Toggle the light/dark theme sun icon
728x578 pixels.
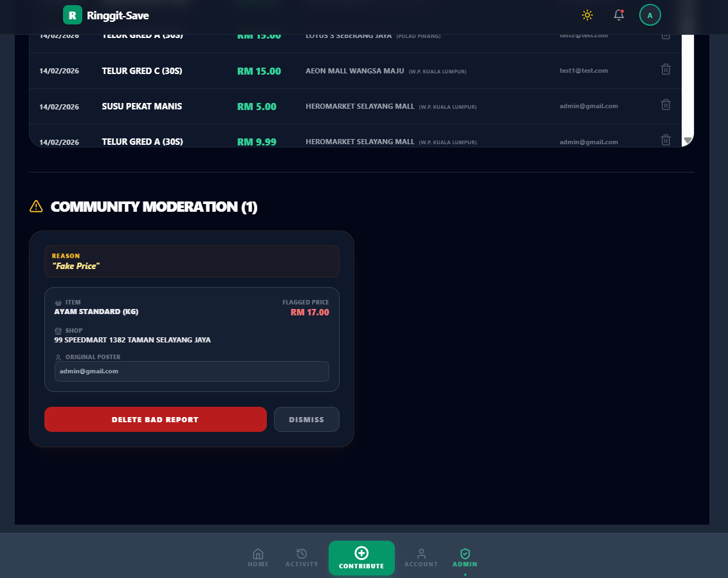pyautogui.click(x=587, y=15)
